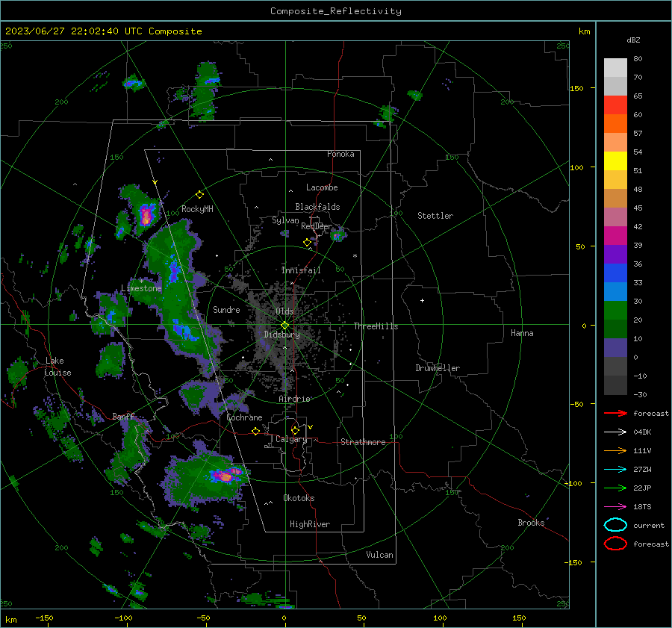Click the Composite_Reflectivity title
The height and width of the screenshot is (628, 672).
click(x=336, y=11)
